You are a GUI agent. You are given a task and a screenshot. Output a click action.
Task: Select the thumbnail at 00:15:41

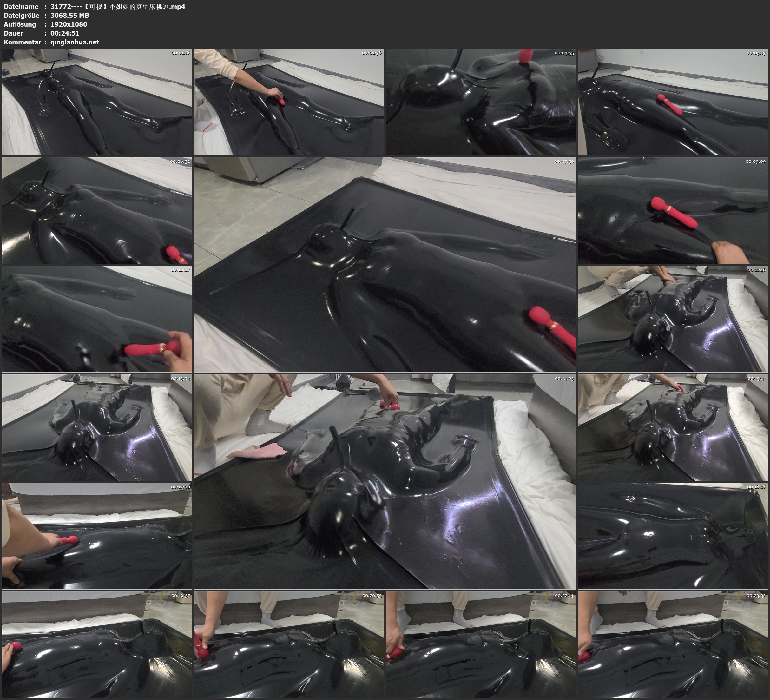[673, 427]
